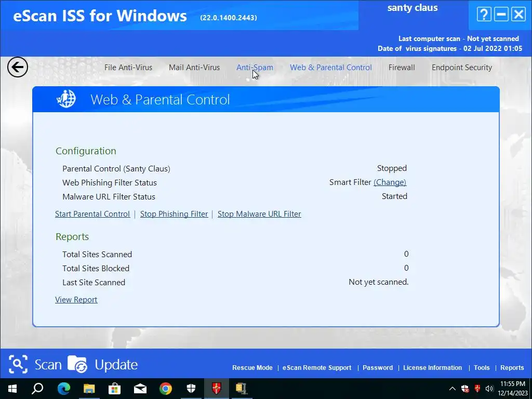Open the Windows Start menu
Screen dimensions: 532x399
pyautogui.click(x=12, y=389)
